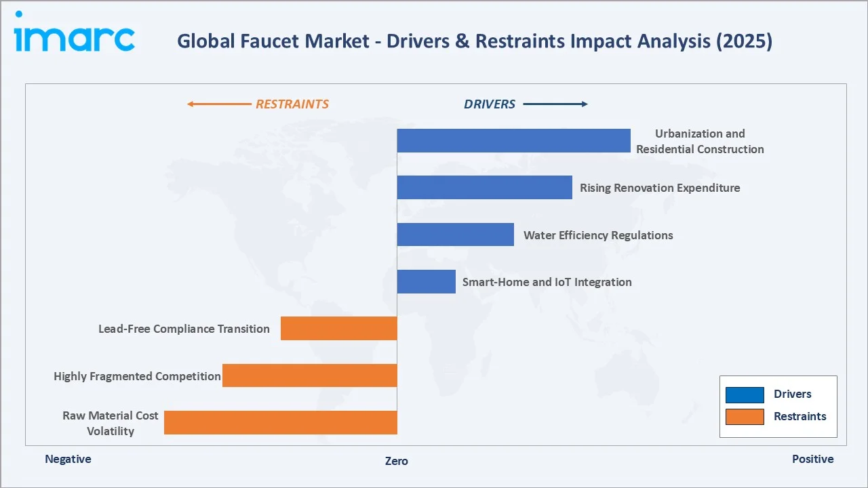Click the Positive axis label
This screenshot has width=868, height=488.
click(812, 459)
